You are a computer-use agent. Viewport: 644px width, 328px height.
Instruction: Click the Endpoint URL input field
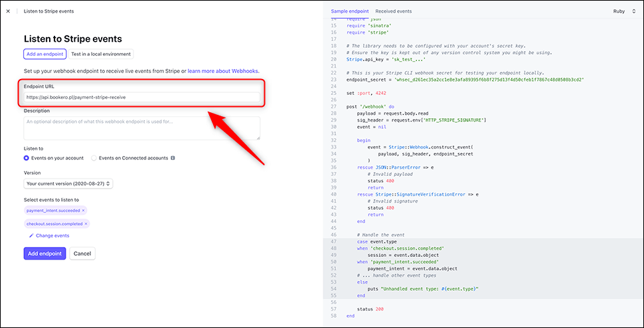pos(141,98)
